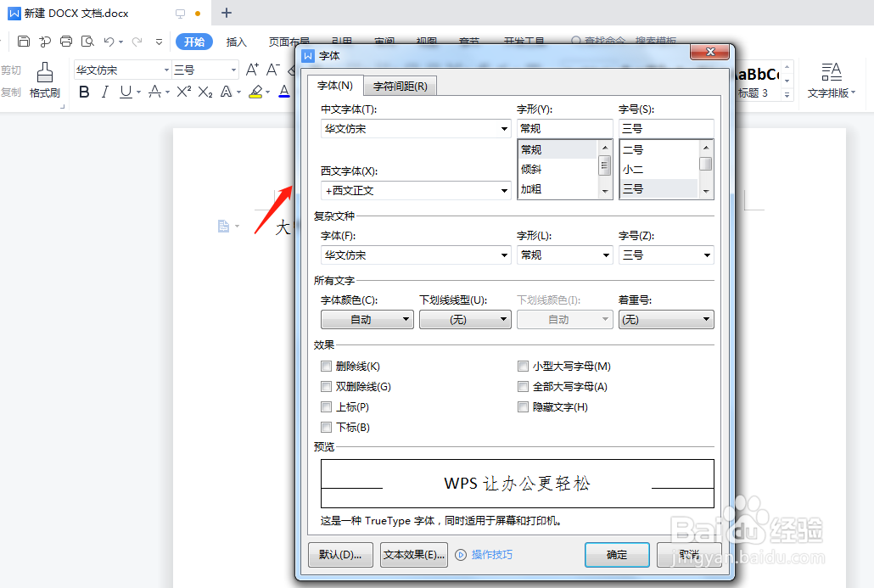Screen dimensions: 874x588
Task: Open the 文本效果(E) dialog
Action: tap(413, 555)
